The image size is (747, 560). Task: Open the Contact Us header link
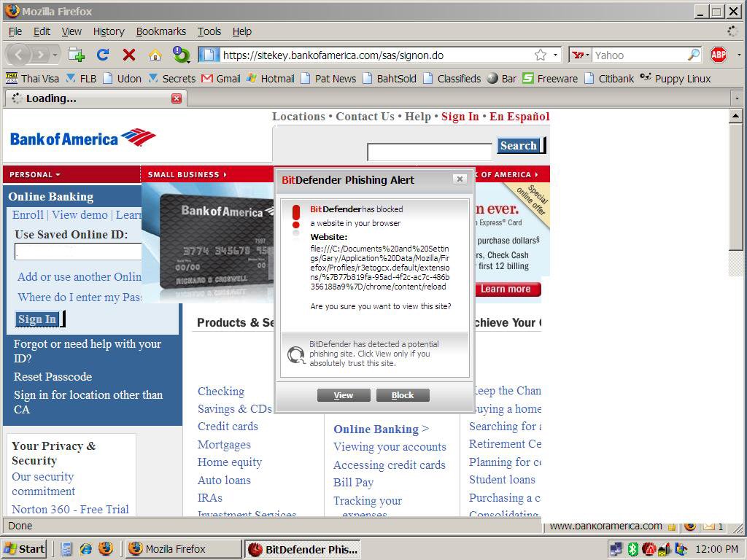365,117
